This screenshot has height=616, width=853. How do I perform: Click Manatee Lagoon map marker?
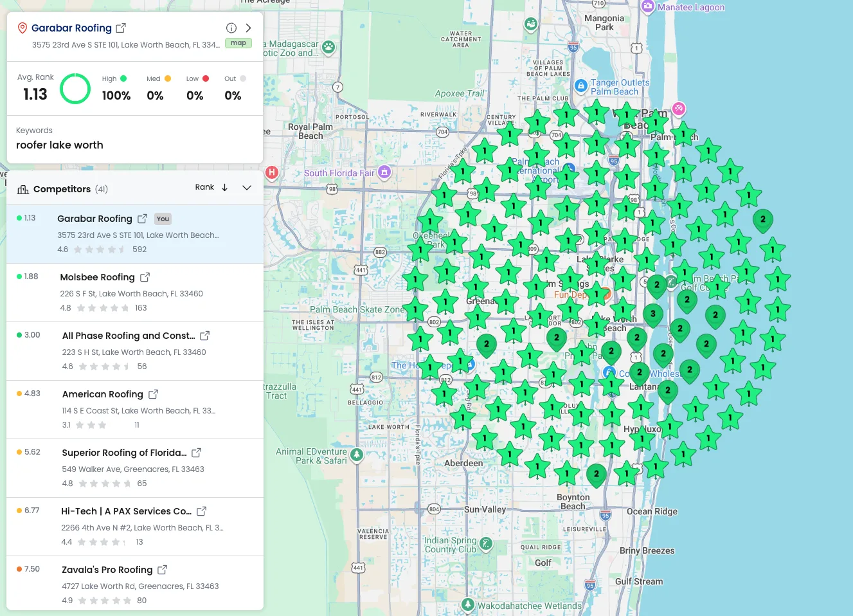(x=647, y=7)
